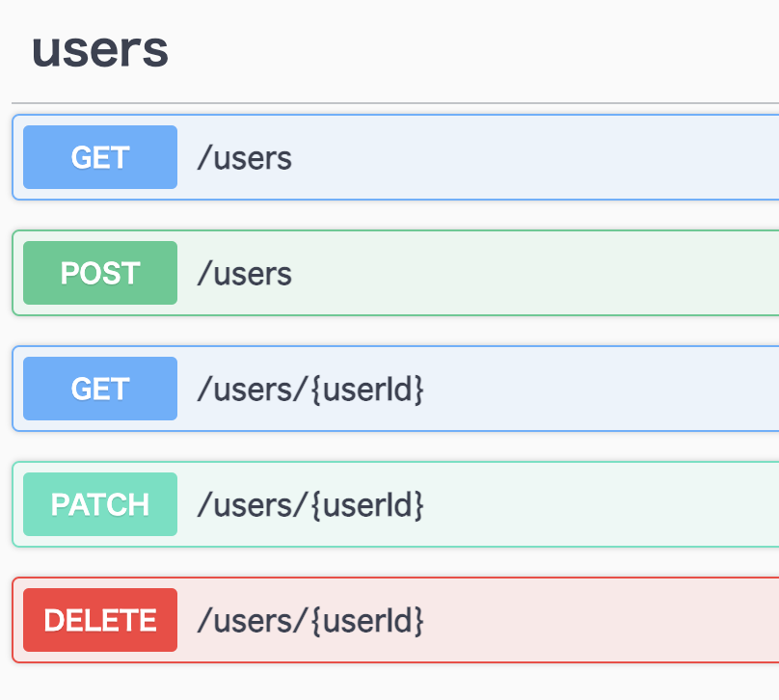The height and width of the screenshot is (700, 779).
Task: Click the GET method badge on /users
Action: pyautogui.click(x=99, y=157)
